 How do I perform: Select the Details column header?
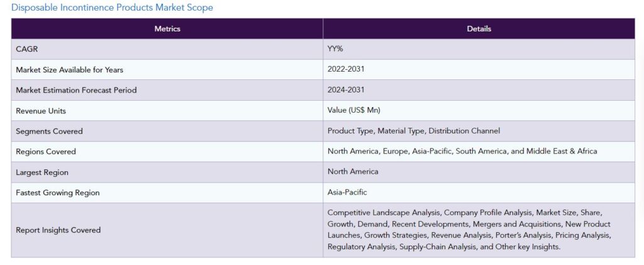click(x=479, y=29)
